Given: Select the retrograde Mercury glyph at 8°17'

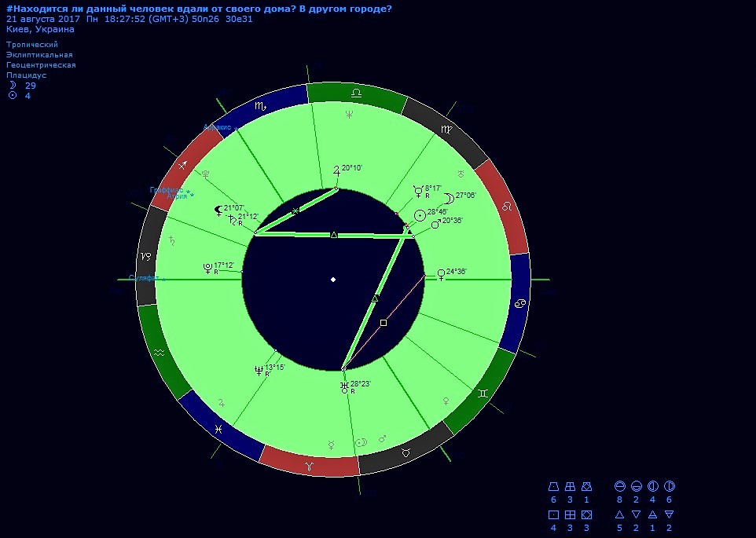Looking at the screenshot, I should [419, 192].
